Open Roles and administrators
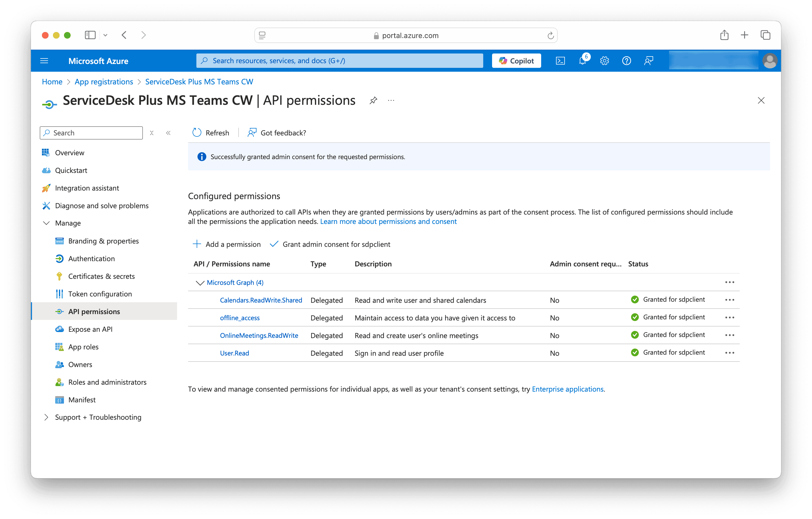 [107, 382]
